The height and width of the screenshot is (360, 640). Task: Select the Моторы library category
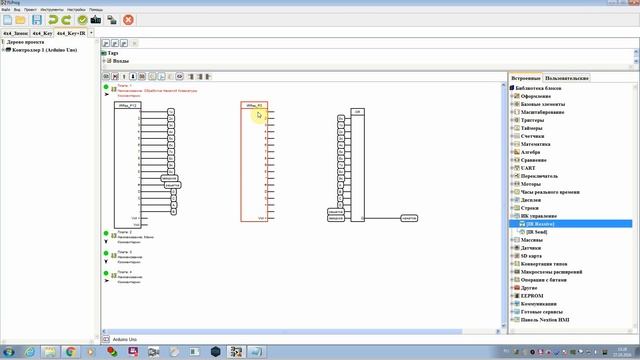pos(531,184)
